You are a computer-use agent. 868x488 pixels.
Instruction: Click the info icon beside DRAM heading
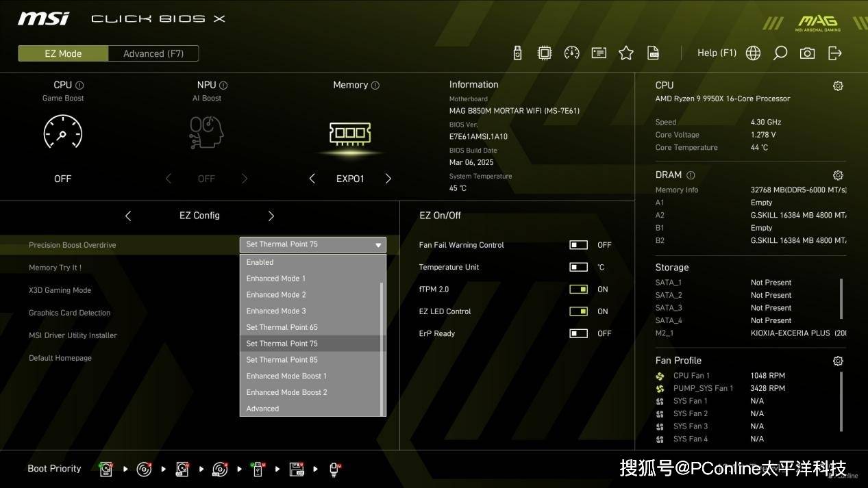(691, 175)
